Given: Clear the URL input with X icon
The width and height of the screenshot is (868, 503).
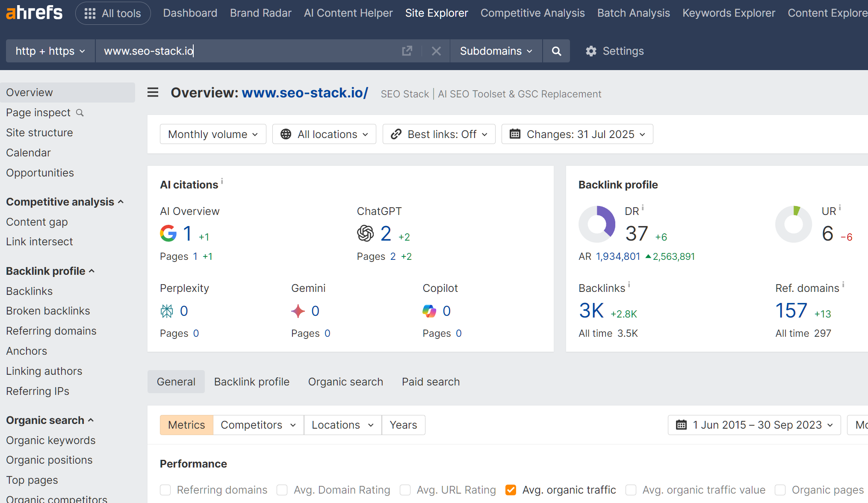Looking at the screenshot, I should tap(436, 51).
